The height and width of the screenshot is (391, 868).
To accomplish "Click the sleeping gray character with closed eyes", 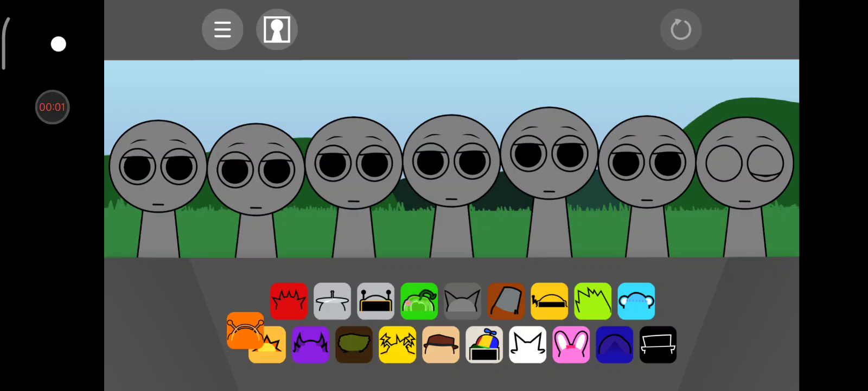I will tap(744, 163).
